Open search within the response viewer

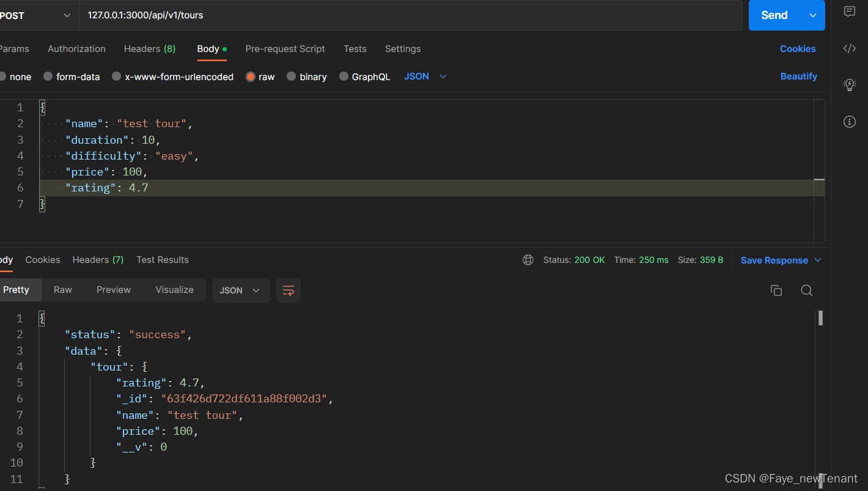(x=806, y=290)
